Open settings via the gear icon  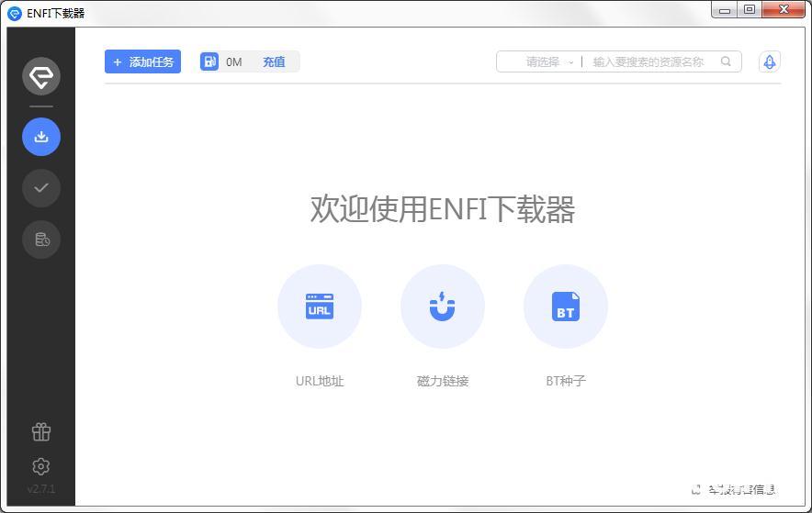click(41, 466)
